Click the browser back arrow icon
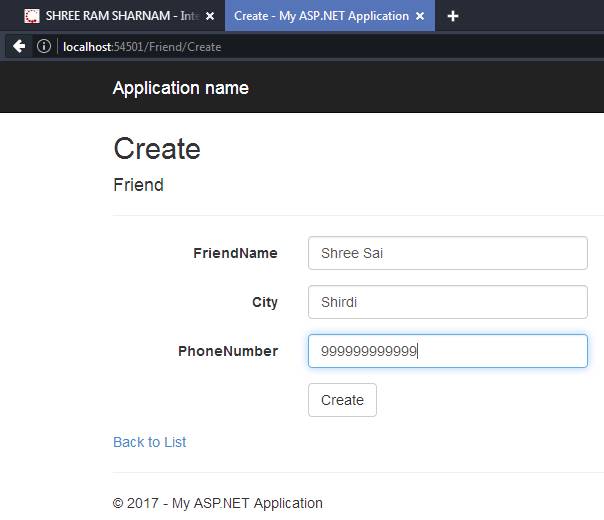The width and height of the screenshot is (604, 520). [18, 46]
